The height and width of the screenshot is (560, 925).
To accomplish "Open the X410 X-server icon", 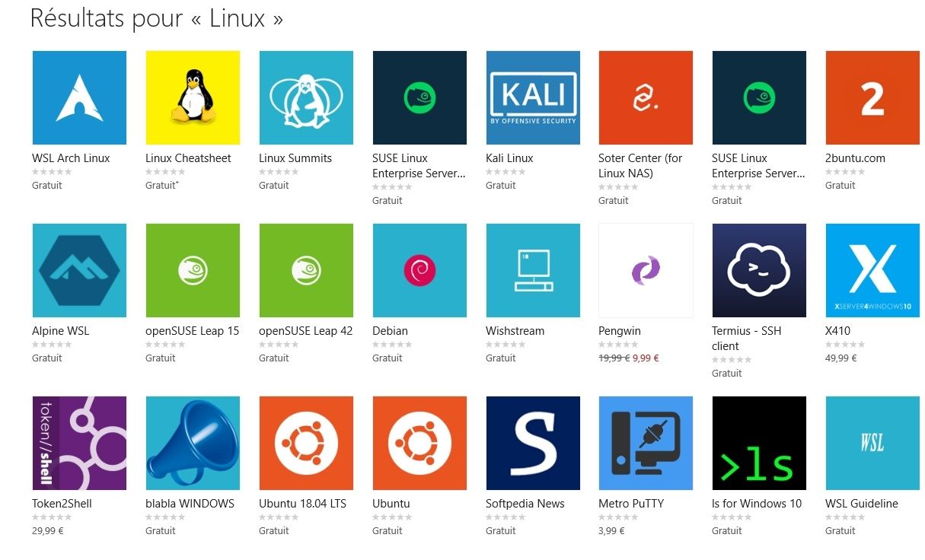I will [872, 270].
